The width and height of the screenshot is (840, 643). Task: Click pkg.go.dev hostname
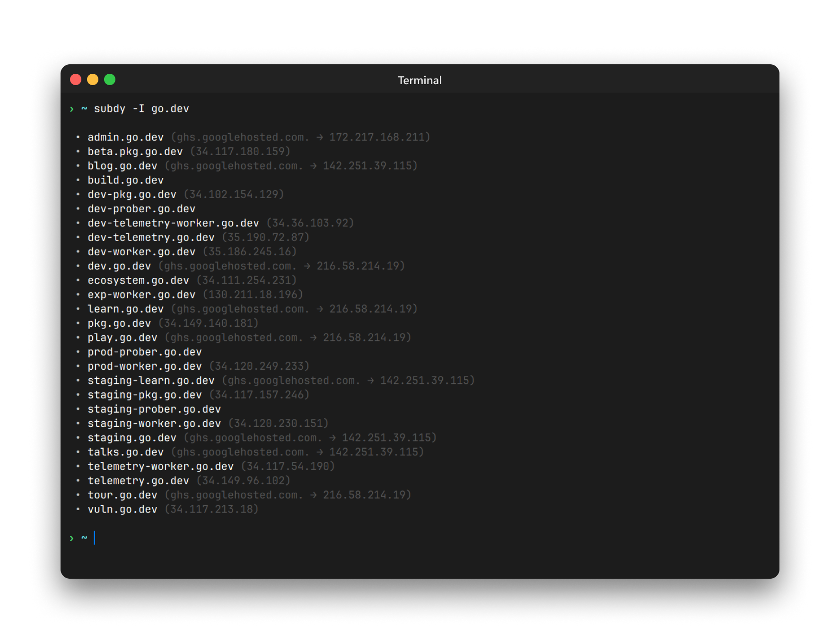(119, 323)
